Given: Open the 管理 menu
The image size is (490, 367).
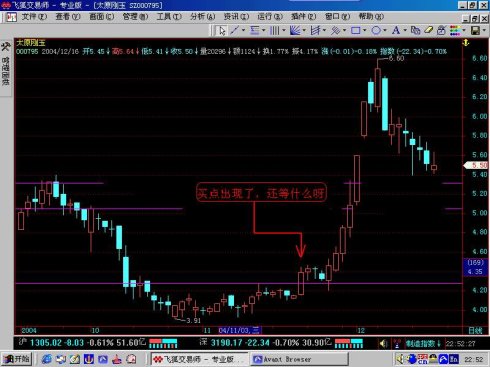Looking at the screenshot, I should click(x=135, y=16).
